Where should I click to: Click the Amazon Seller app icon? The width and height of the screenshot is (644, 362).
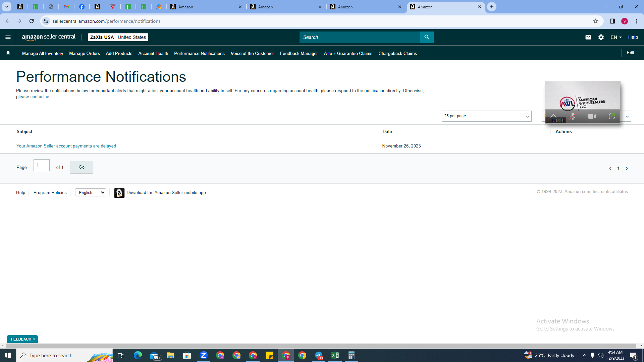coord(119,193)
